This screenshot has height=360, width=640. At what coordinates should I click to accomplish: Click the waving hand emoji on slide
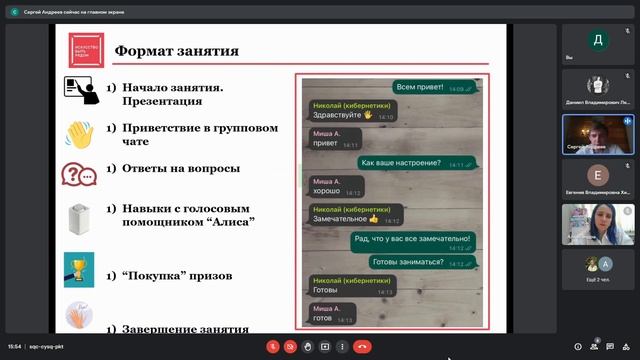79,134
